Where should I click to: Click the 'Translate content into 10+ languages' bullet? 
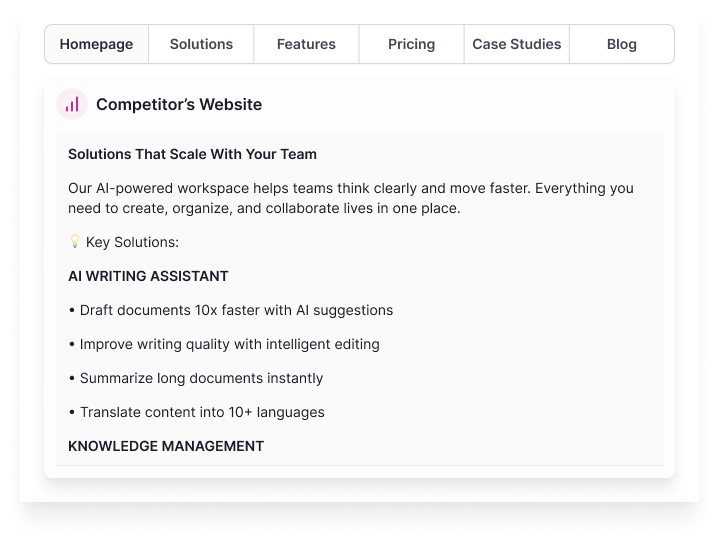(202, 412)
